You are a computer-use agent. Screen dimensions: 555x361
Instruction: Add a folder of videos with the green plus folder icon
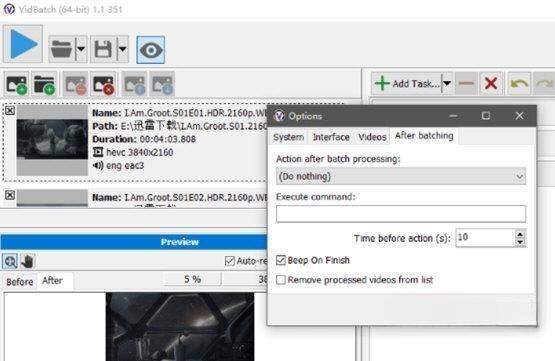pyautogui.click(x=44, y=85)
